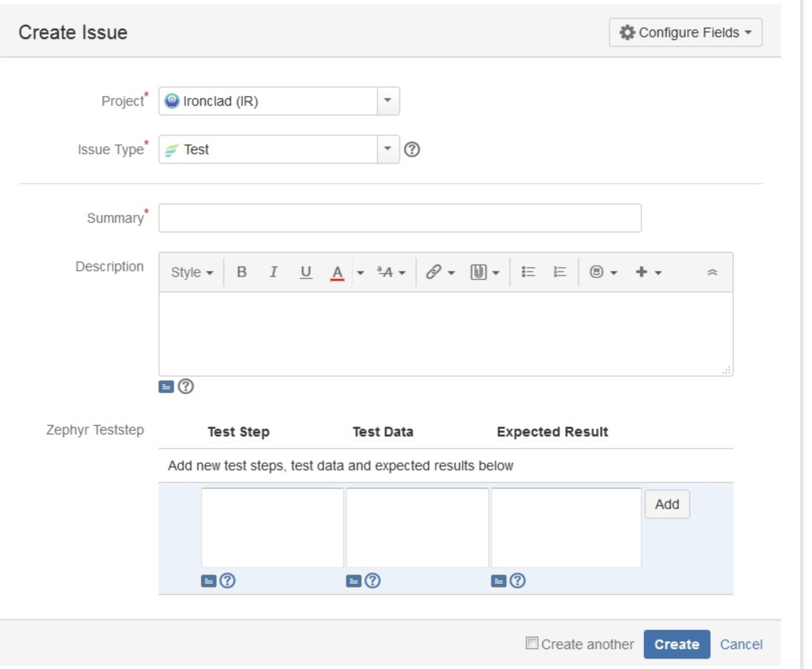Open the Issue Type dropdown arrow
This screenshot has width=812, height=669.
coord(388,149)
